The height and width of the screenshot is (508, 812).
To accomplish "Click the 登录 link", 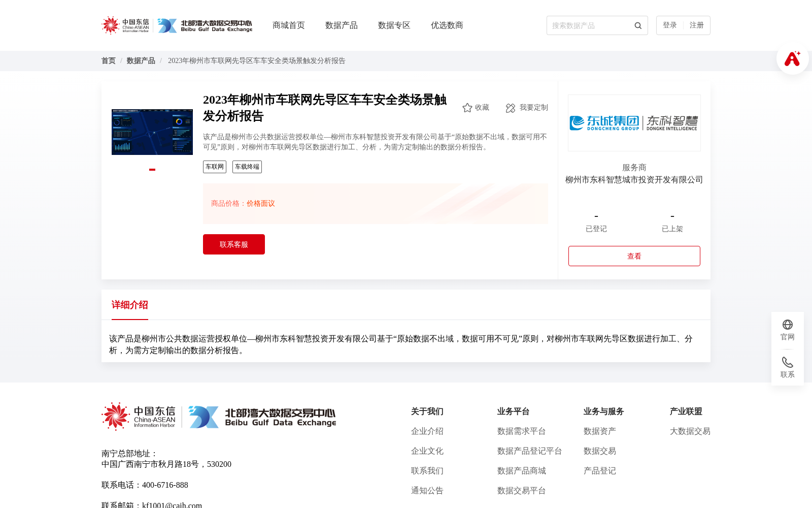I will click(x=670, y=25).
